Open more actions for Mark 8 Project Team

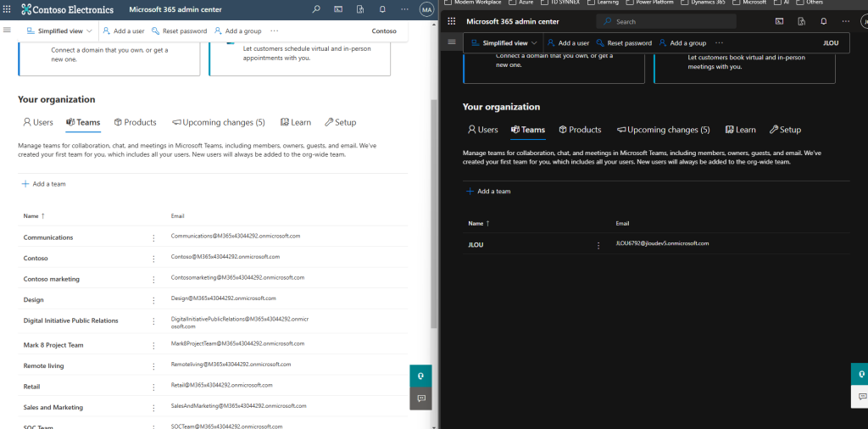[x=154, y=345]
